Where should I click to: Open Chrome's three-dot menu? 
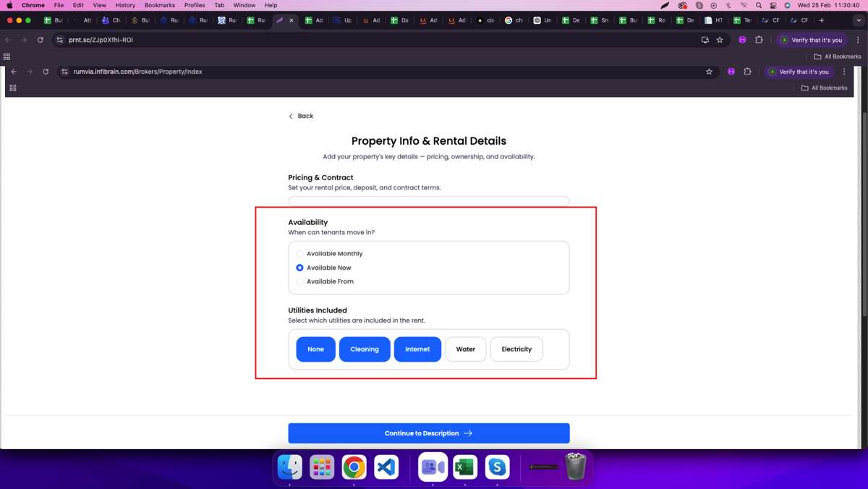click(858, 40)
